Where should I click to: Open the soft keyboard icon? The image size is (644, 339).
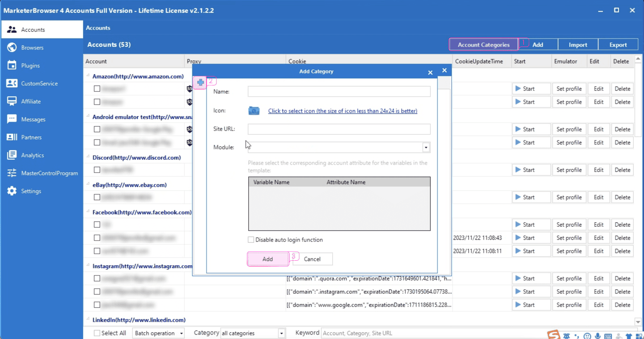pyautogui.click(x=608, y=336)
